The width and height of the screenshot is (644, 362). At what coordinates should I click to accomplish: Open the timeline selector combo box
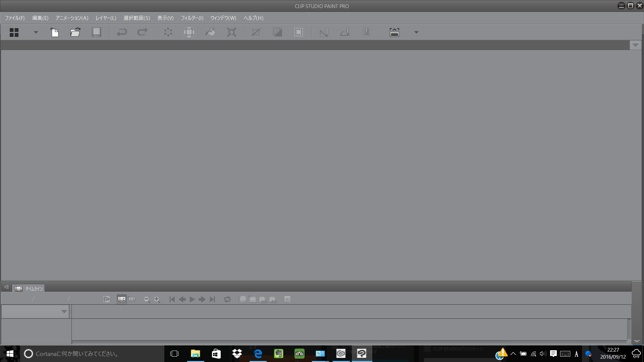[35, 311]
